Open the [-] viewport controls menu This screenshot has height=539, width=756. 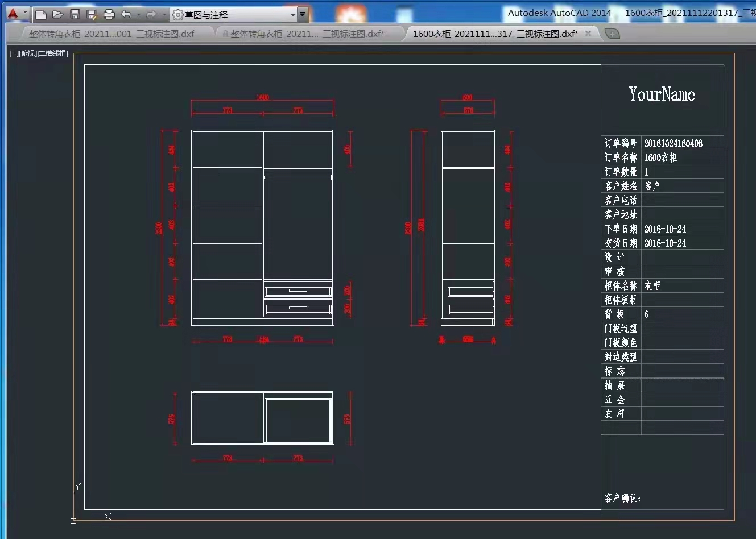pyautogui.click(x=13, y=53)
